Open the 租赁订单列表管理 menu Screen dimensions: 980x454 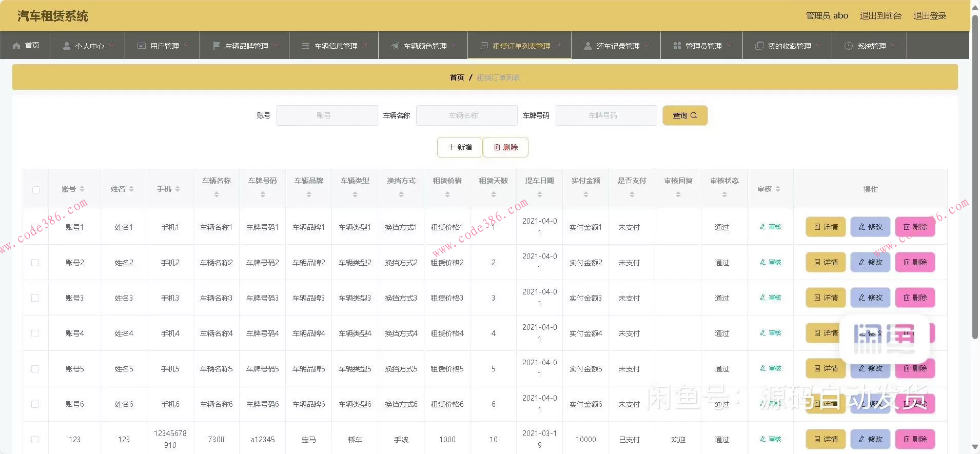pos(519,45)
